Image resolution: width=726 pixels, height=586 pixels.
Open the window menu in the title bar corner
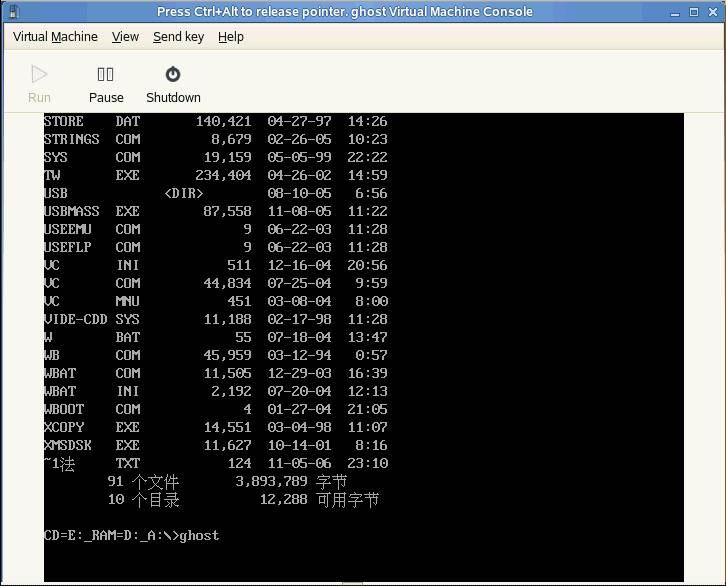pos(12,12)
